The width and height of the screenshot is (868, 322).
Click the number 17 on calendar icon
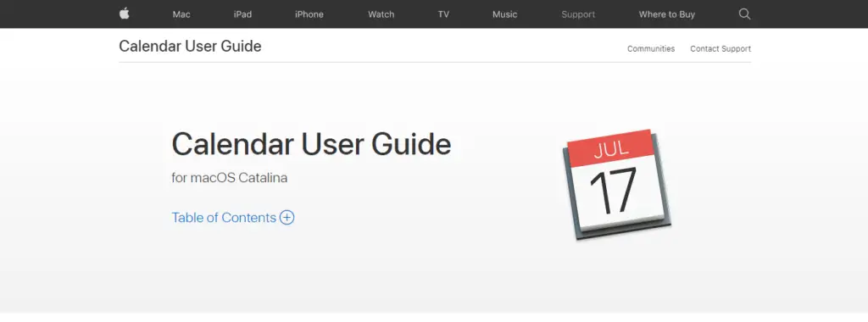pyautogui.click(x=613, y=192)
